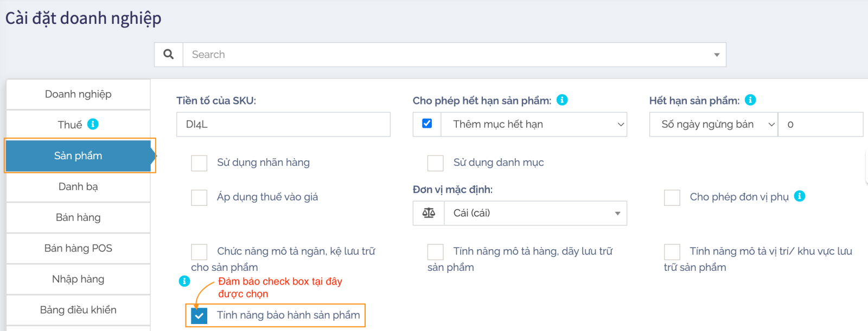Click info icon beside Hết hạn sản phẩm label
This screenshot has width=868, height=331.
(750, 100)
